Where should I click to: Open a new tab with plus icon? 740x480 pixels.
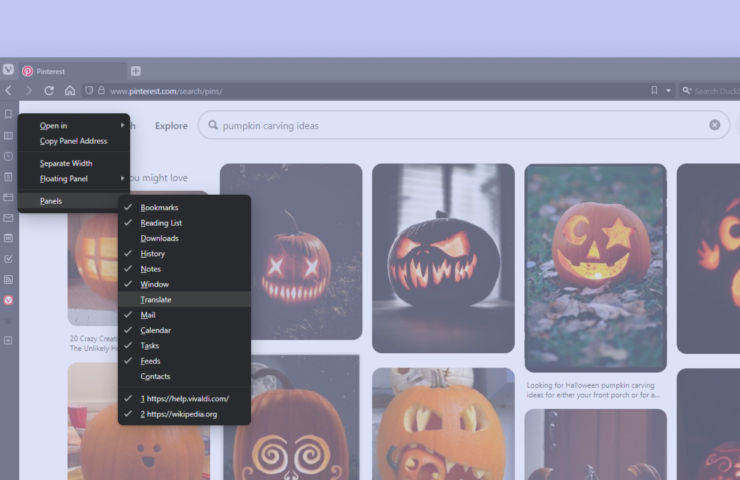point(135,71)
